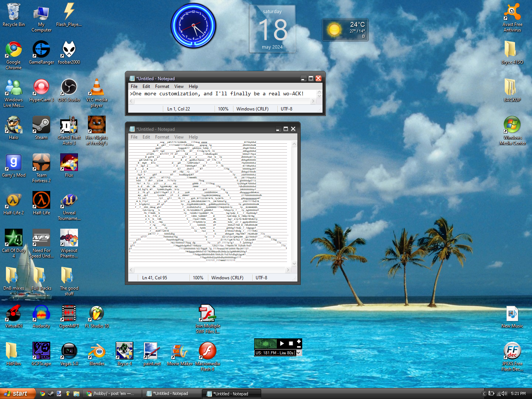
Task: Open the Avast Free Antivirus icon
Action: click(512, 12)
